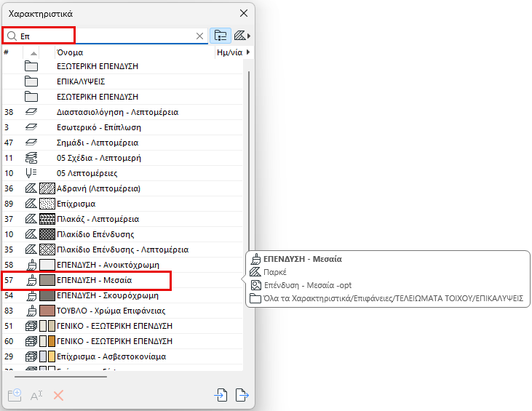
Task: Click the import attributes icon
Action: click(x=221, y=395)
